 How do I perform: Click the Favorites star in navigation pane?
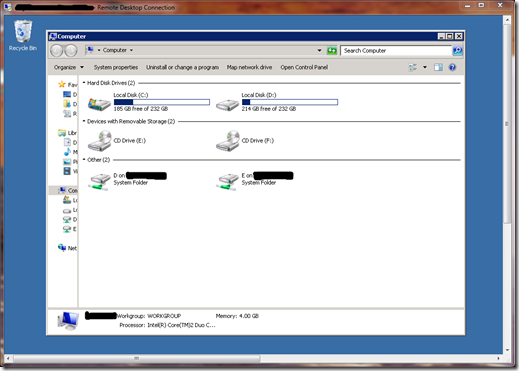tap(62, 84)
